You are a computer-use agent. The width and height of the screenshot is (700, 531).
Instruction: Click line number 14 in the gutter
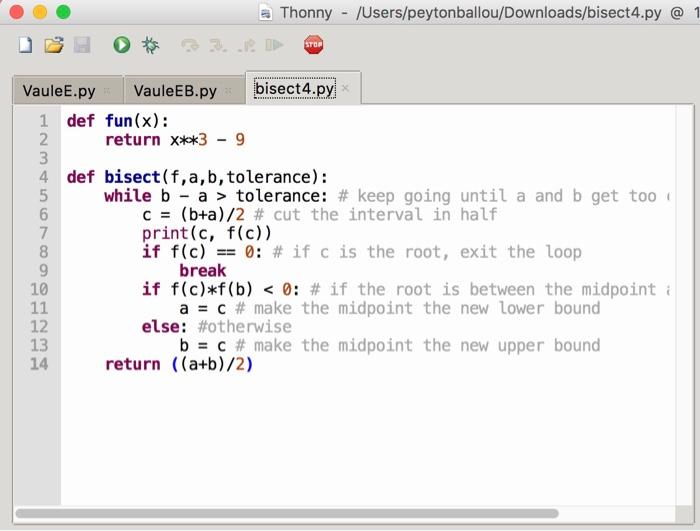coord(39,364)
